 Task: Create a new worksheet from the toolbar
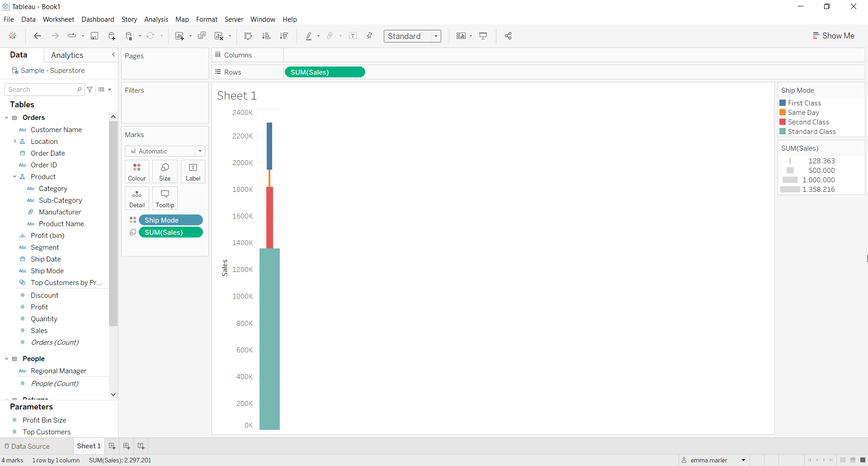click(180, 36)
